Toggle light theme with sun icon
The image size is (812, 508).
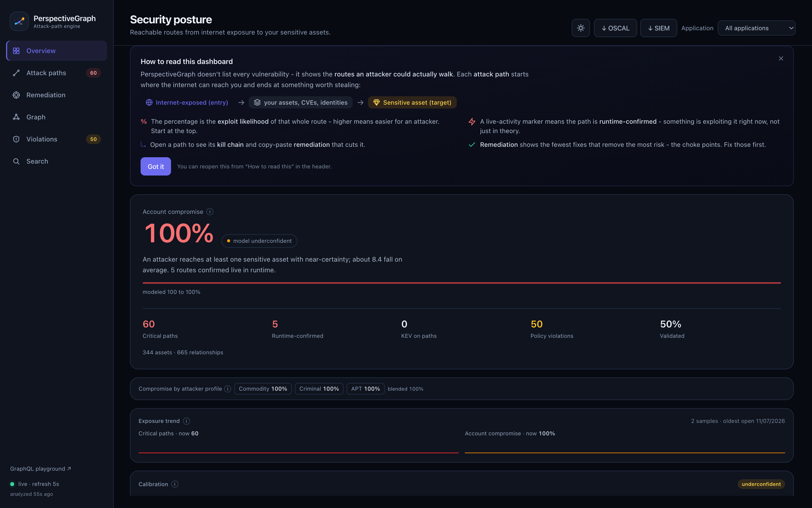(x=581, y=28)
